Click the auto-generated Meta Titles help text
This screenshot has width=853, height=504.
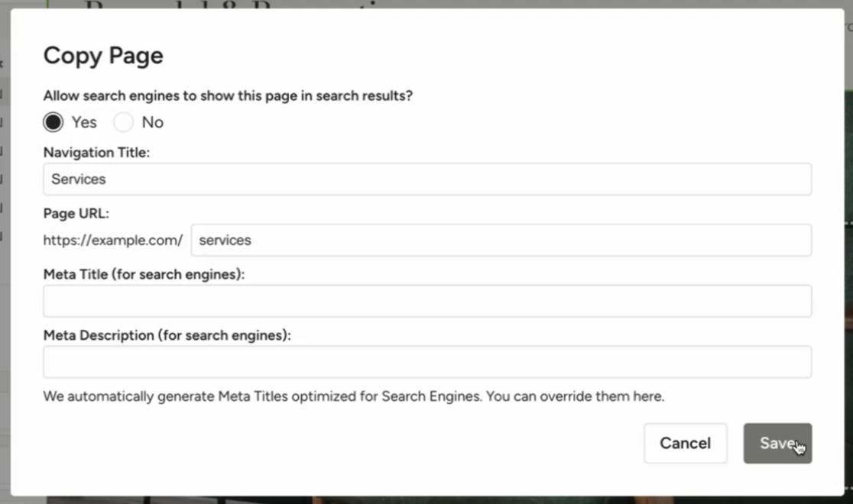pyautogui.click(x=353, y=397)
